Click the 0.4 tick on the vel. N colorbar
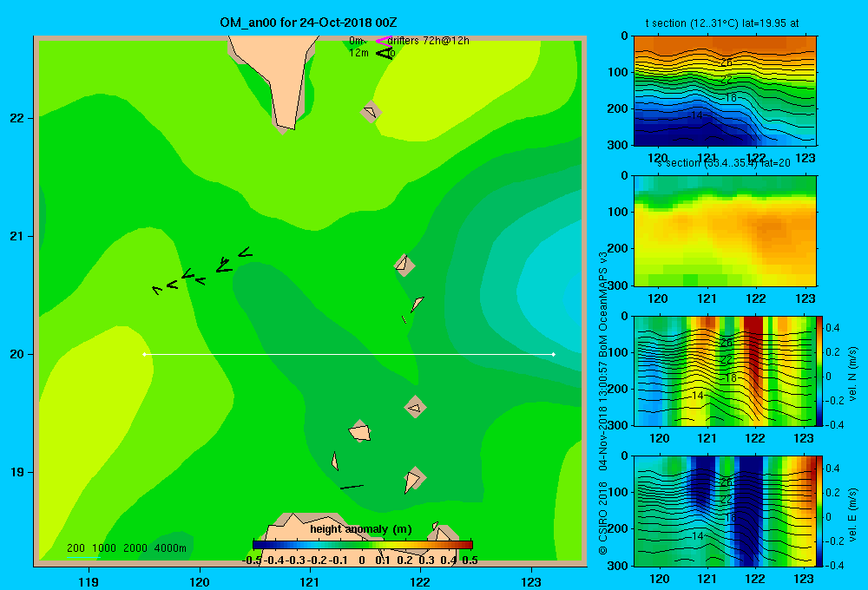 coord(832,328)
